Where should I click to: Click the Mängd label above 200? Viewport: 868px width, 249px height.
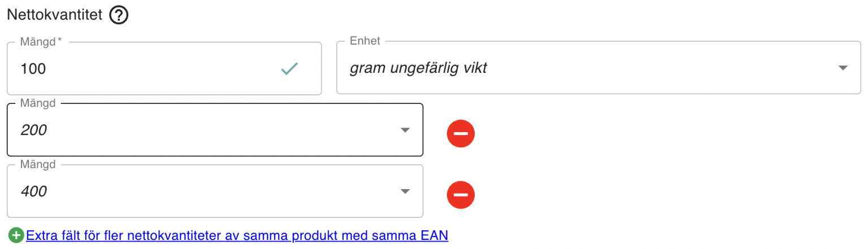[38, 104]
